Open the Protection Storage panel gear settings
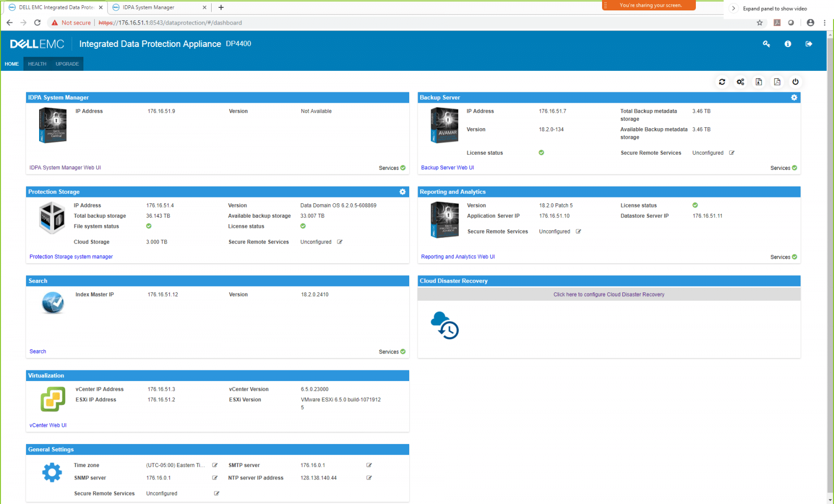 (402, 192)
